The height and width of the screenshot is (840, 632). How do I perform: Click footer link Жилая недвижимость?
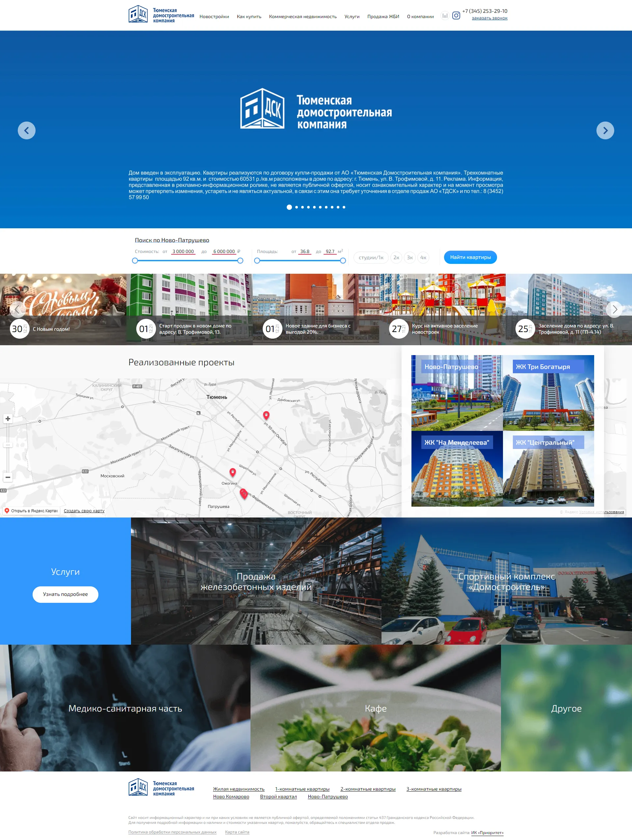click(239, 789)
